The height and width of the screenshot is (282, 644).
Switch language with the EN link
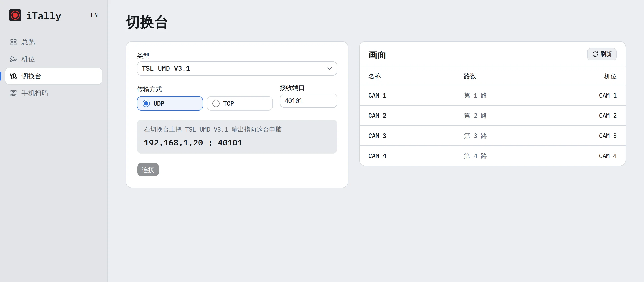(94, 15)
